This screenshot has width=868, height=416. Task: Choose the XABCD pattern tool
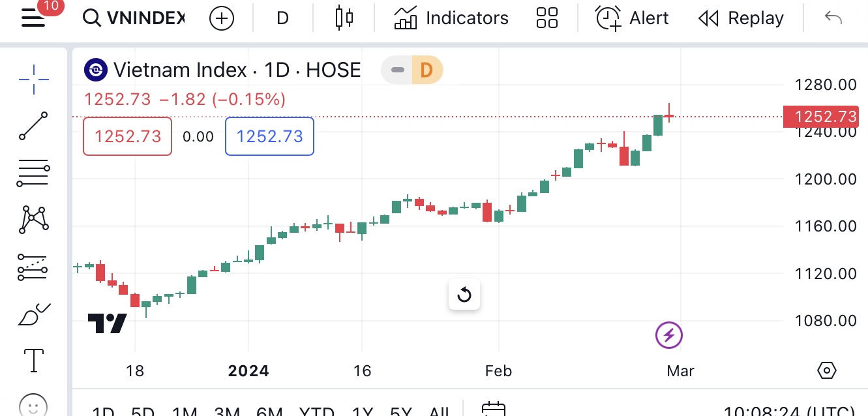33,220
